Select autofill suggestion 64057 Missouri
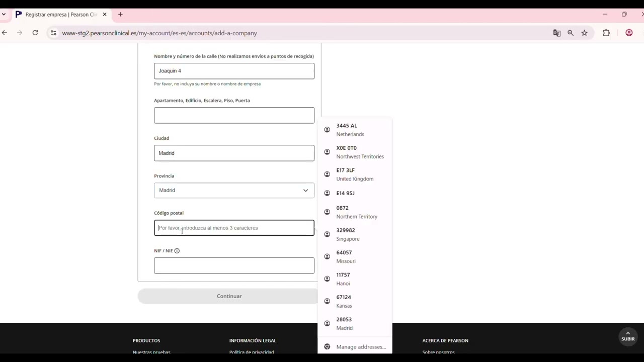 tap(355, 256)
